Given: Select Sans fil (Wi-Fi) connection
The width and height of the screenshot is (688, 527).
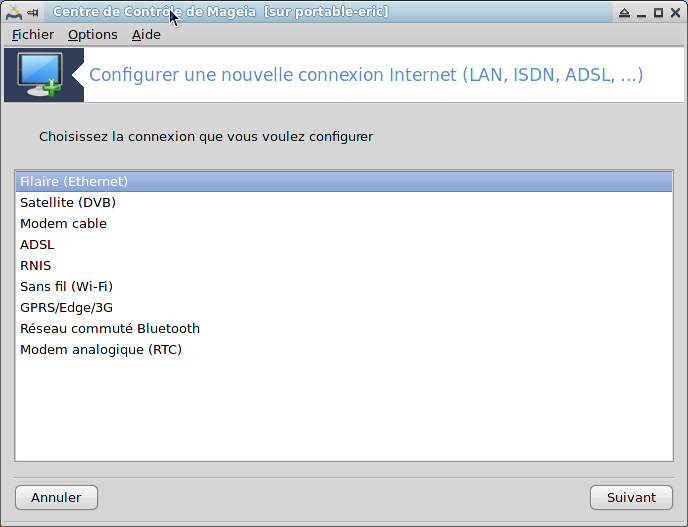Looking at the screenshot, I should click(x=344, y=287).
